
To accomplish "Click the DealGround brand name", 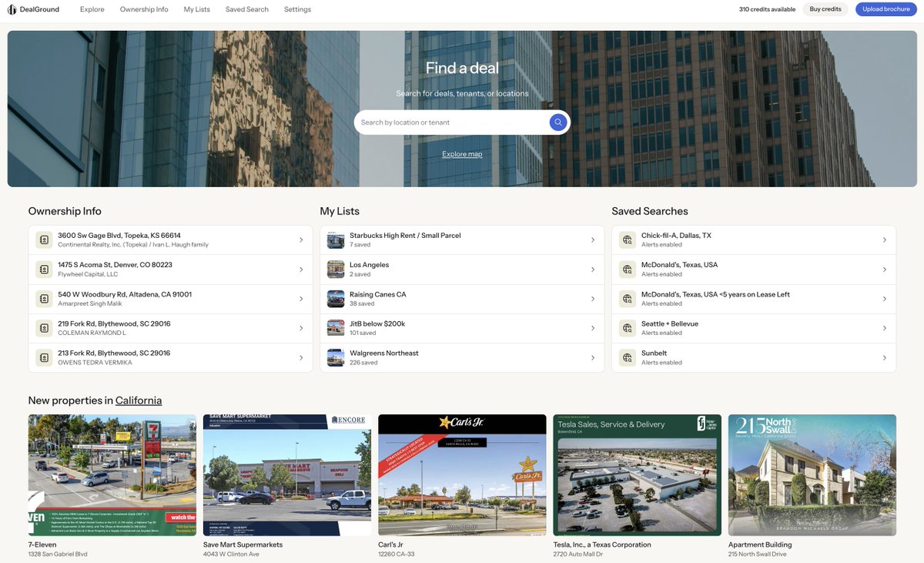I will (x=39, y=9).
